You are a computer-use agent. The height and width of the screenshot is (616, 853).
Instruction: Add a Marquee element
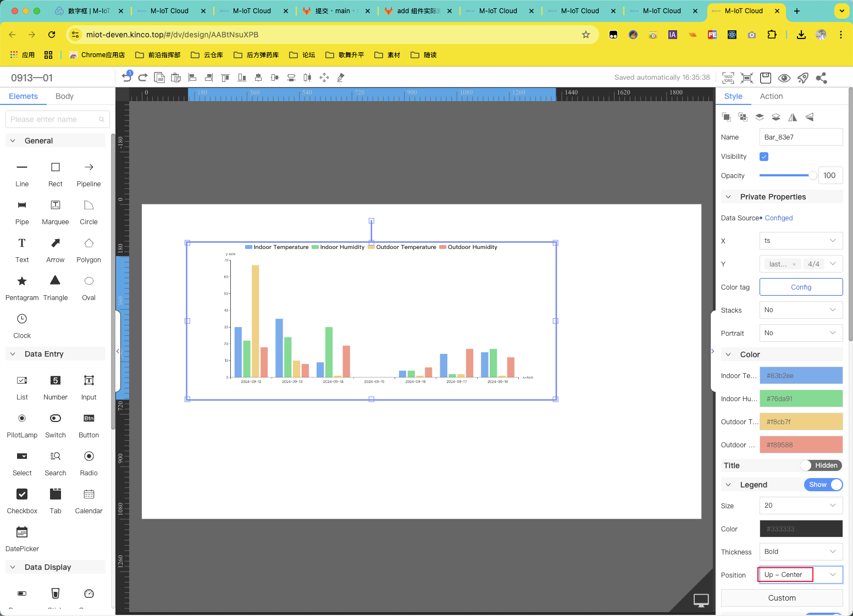(x=56, y=206)
